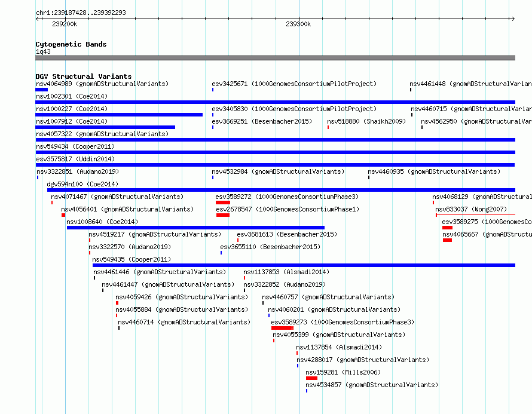Open variant nsv1000227 (Coe2014)
Screen dimensions: 532x414
coord(72,109)
